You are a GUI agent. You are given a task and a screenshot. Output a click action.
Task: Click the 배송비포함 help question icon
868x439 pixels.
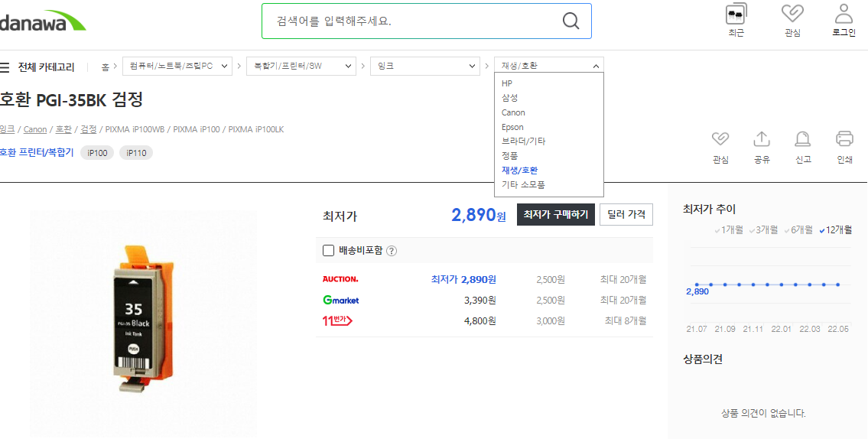point(392,251)
